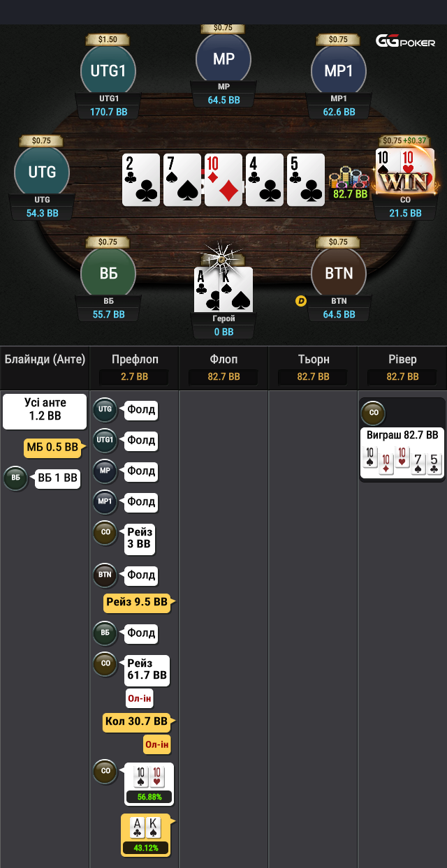Click the Виграш 82.7 BB result card
The image size is (447, 868).
pos(402,453)
